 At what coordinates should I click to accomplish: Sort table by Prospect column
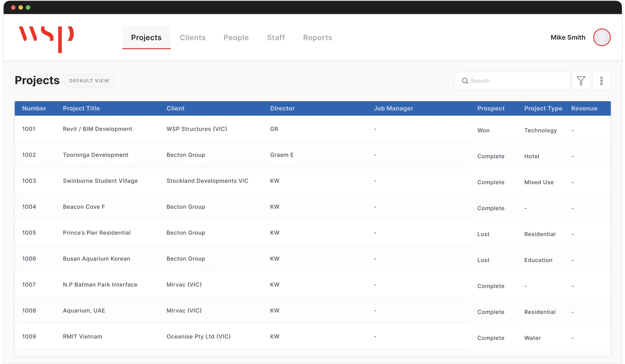(x=491, y=108)
